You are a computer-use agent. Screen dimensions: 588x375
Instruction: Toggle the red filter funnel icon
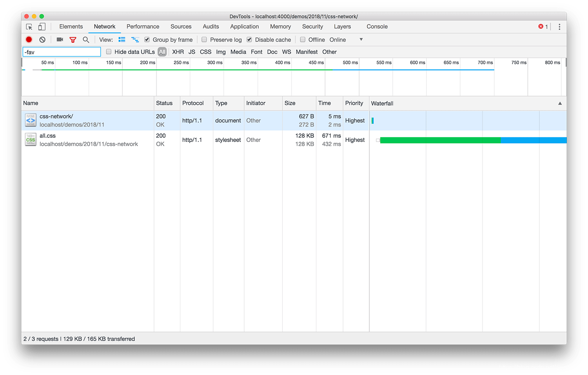73,40
